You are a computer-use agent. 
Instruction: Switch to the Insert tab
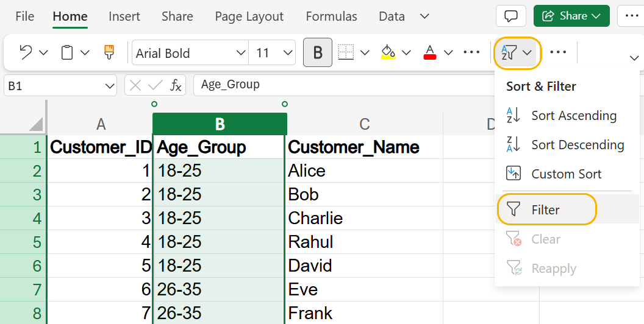click(124, 16)
